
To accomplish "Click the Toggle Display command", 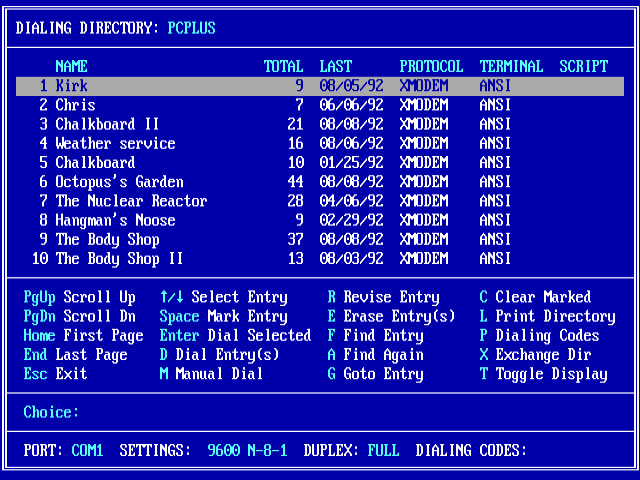I will click(543, 374).
